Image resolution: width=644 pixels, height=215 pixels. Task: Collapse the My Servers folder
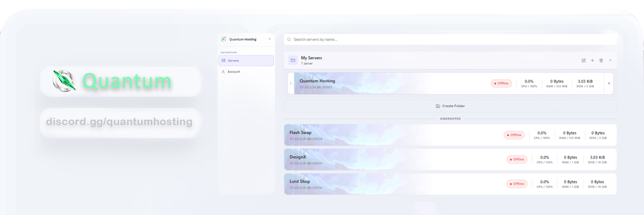click(x=610, y=60)
